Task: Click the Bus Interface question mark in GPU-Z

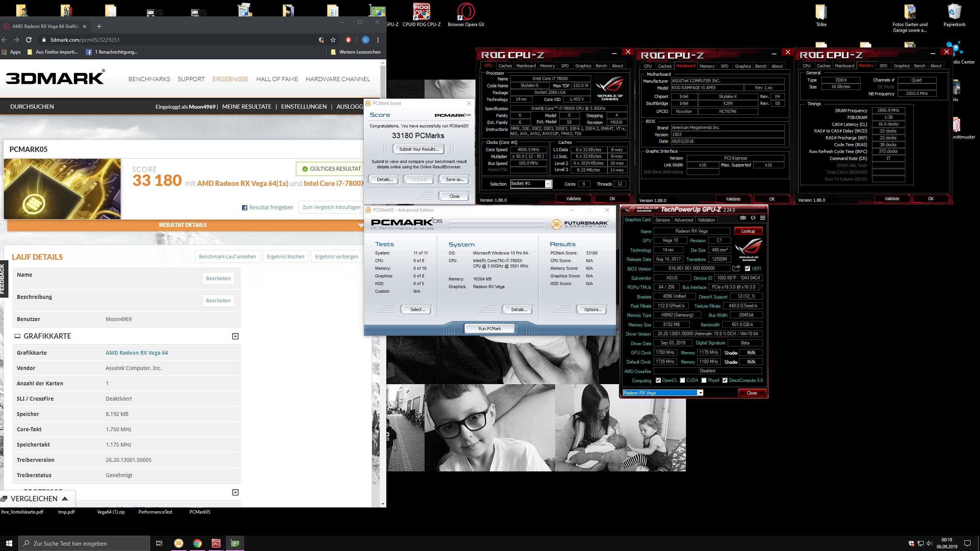Action: [x=761, y=287]
